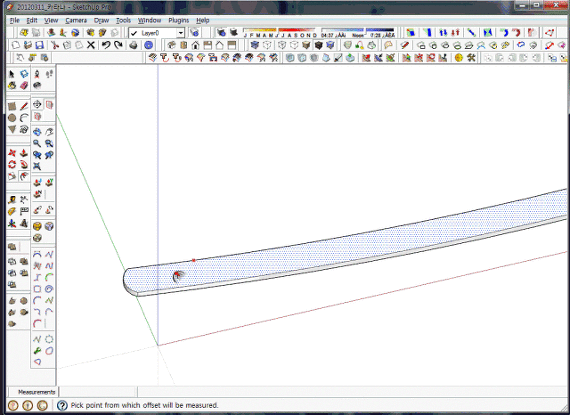Adjust the shadow date month slider
This screenshot has width=570, height=415.
tap(280, 32)
